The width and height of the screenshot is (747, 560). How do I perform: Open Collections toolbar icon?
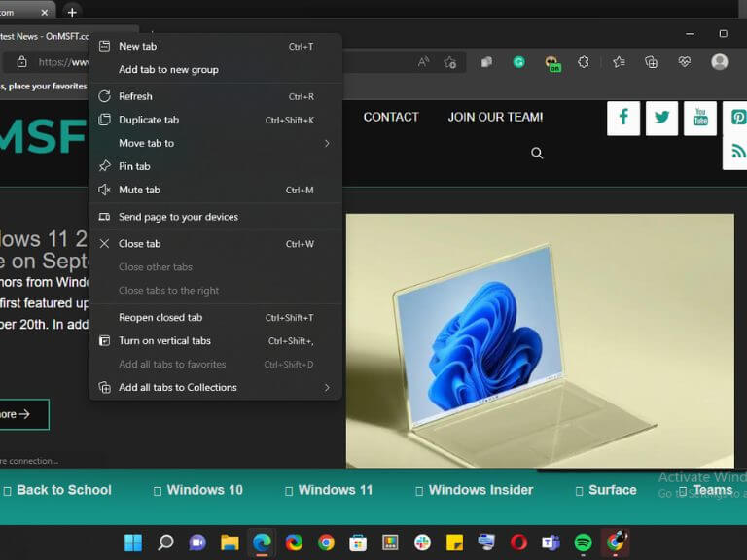(x=652, y=62)
